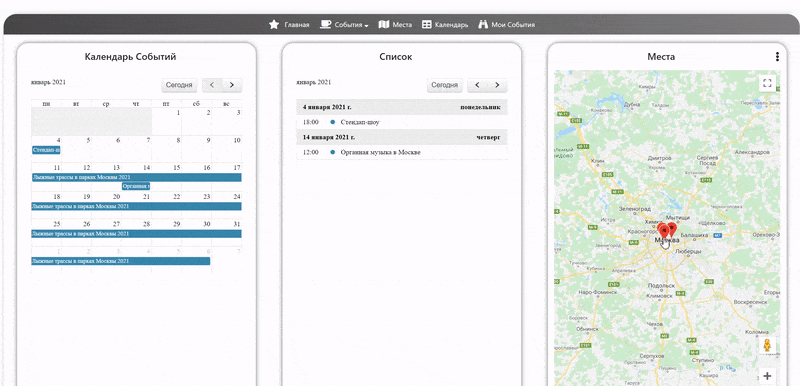Screen dimensions: 800x386
Task: Select day 9 in the calendar grid
Action: coord(208,140)
